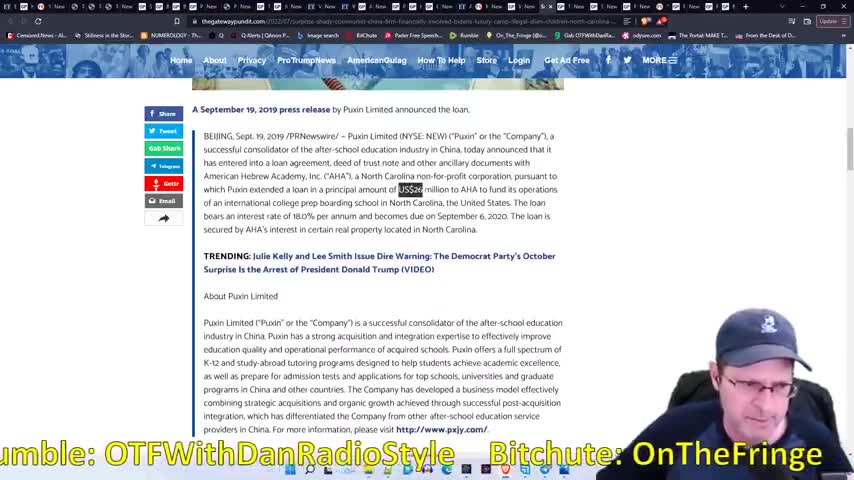Open Parler Free Speech bookmark

[x=413, y=35]
